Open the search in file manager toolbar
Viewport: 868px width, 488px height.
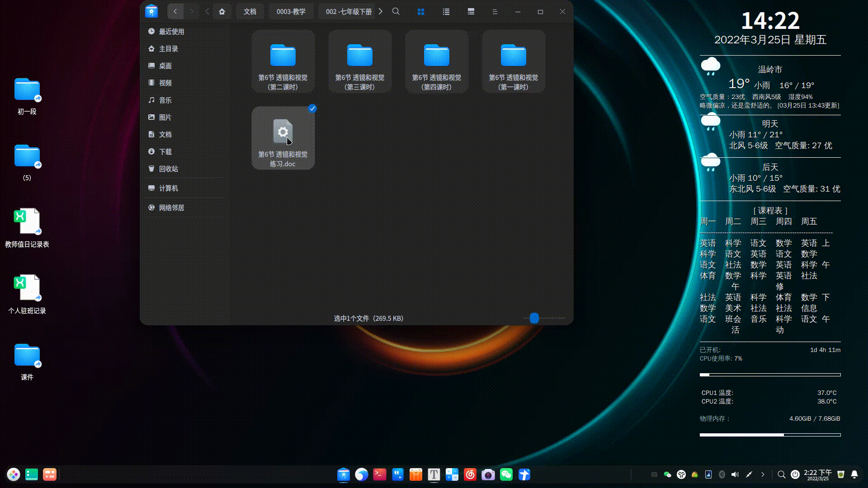tap(396, 11)
